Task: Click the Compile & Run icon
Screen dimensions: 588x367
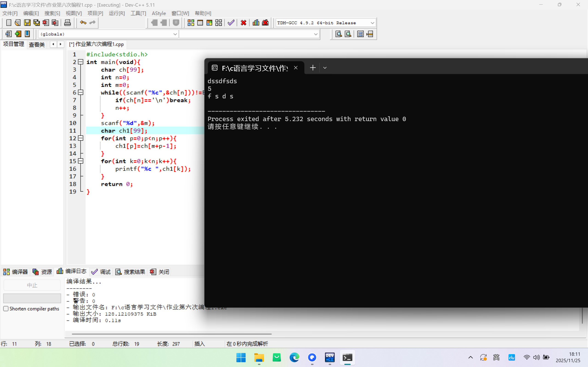Action: pos(209,23)
